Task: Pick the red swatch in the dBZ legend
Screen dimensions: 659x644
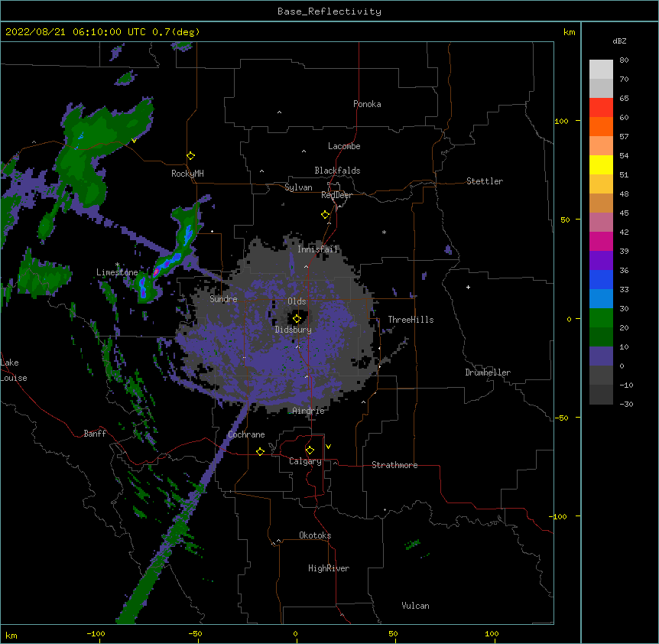Action: [x=601, y=107]
